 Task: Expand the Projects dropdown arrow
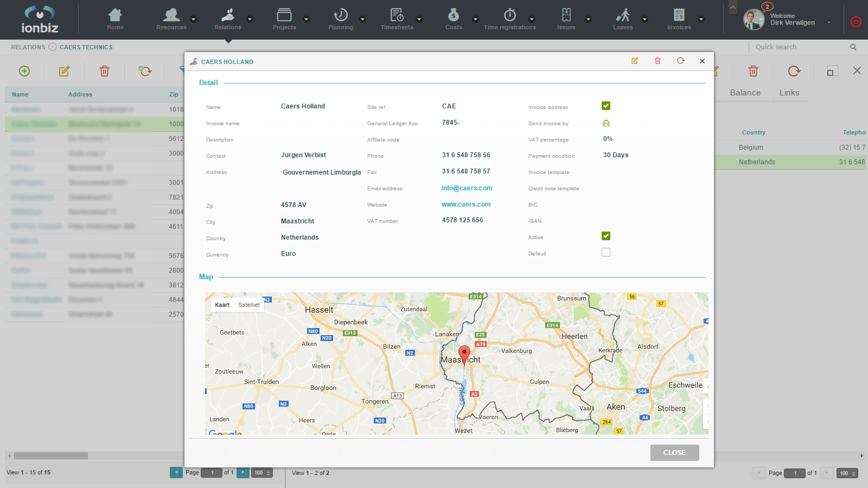pyautogui.click(x=306, y=20)
